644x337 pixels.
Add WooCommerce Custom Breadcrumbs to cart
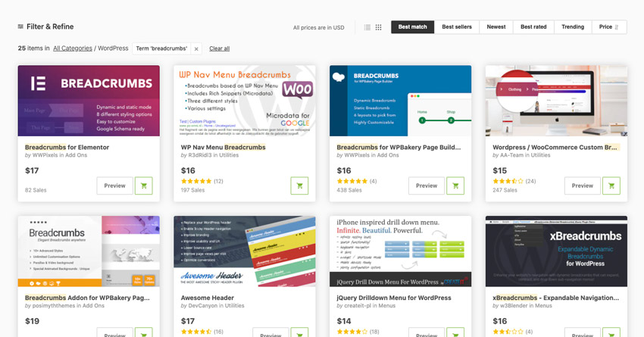point(611,186)
